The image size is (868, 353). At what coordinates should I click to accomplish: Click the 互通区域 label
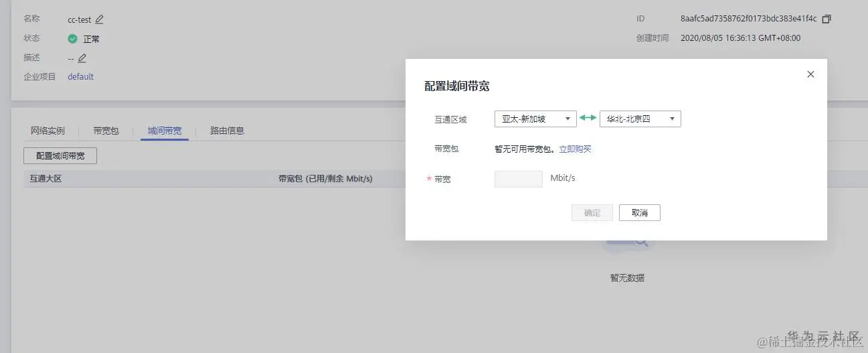coord(450,119)
